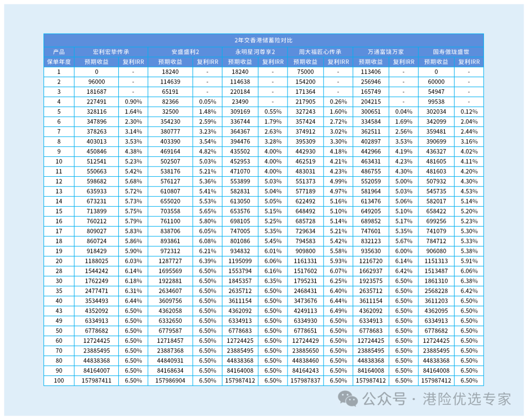Click the value 44840931

tap(171, 360)
